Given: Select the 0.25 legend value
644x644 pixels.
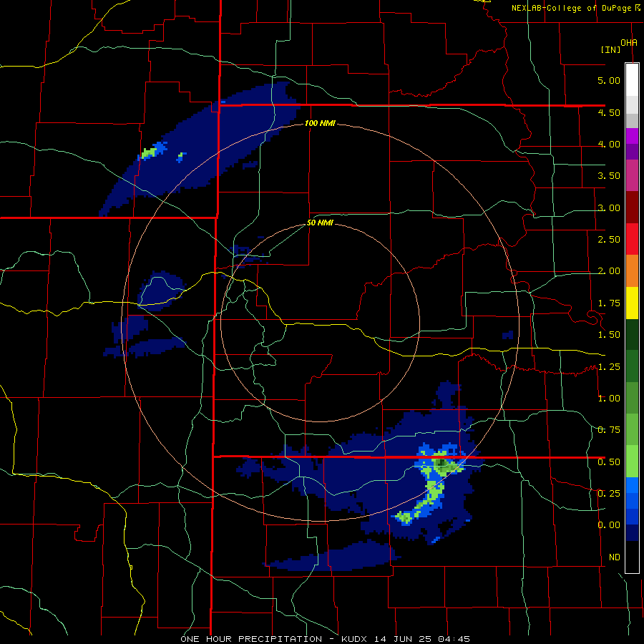Looking at the screenshot, I should tap(609, 493).
